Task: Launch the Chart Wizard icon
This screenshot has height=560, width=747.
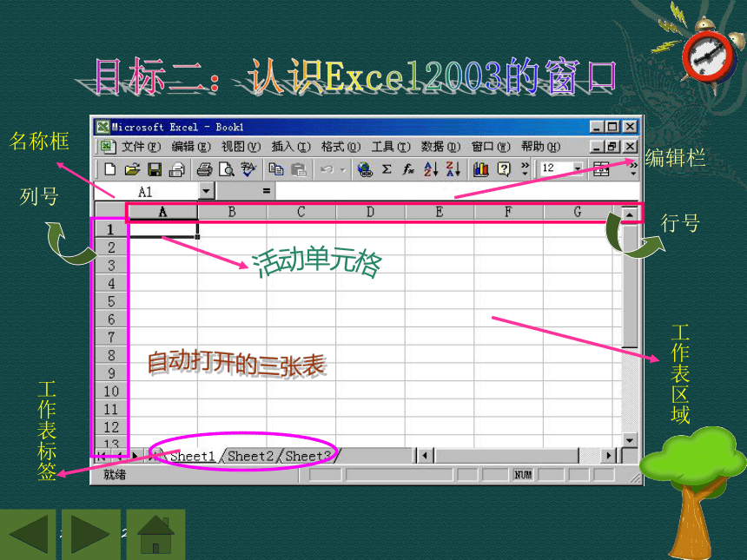Action: pos(480,169)
